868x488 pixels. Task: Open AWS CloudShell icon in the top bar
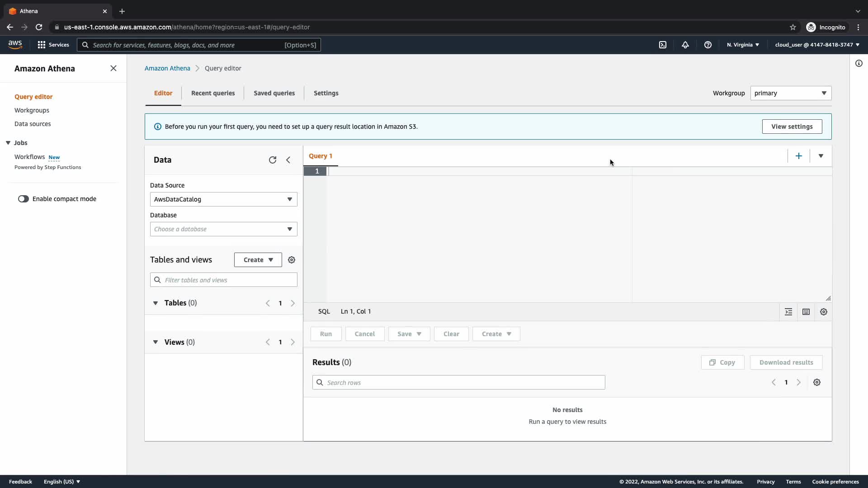[663, 45]
